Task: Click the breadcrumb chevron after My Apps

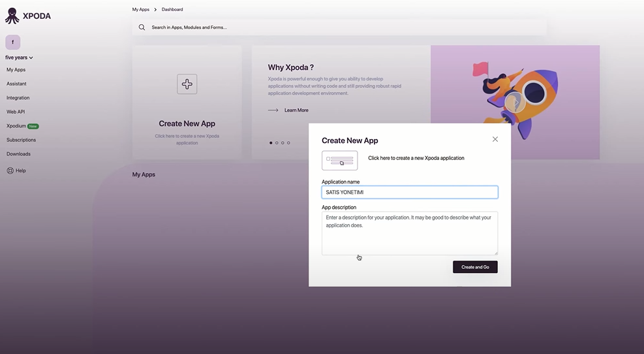Action: pyautogui.click(x=155, y=9)
